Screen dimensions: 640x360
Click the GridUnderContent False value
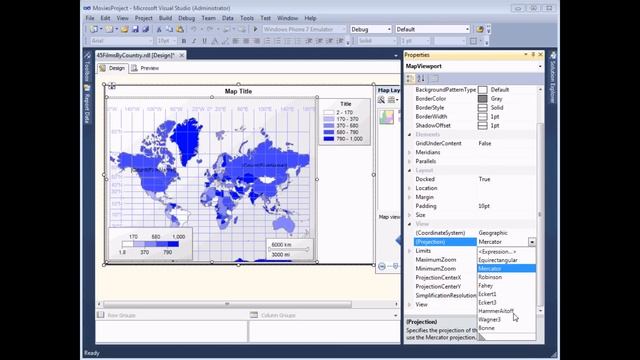coord(485,144)
